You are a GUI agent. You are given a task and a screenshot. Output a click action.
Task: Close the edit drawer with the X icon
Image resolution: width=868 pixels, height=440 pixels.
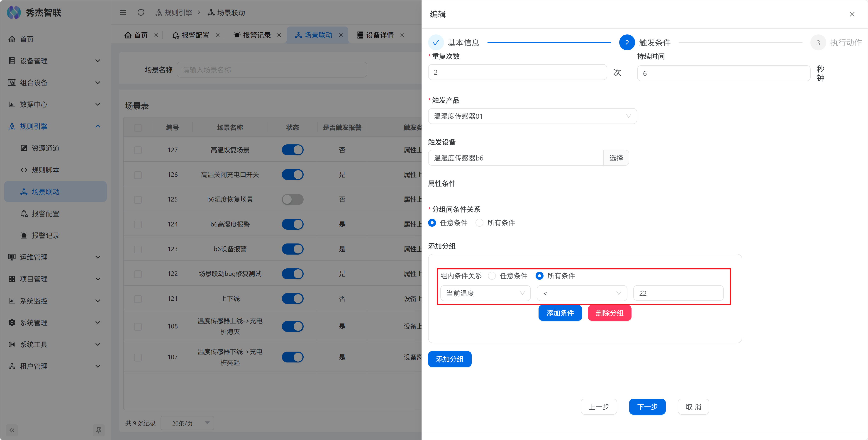(x=852, y=14)
